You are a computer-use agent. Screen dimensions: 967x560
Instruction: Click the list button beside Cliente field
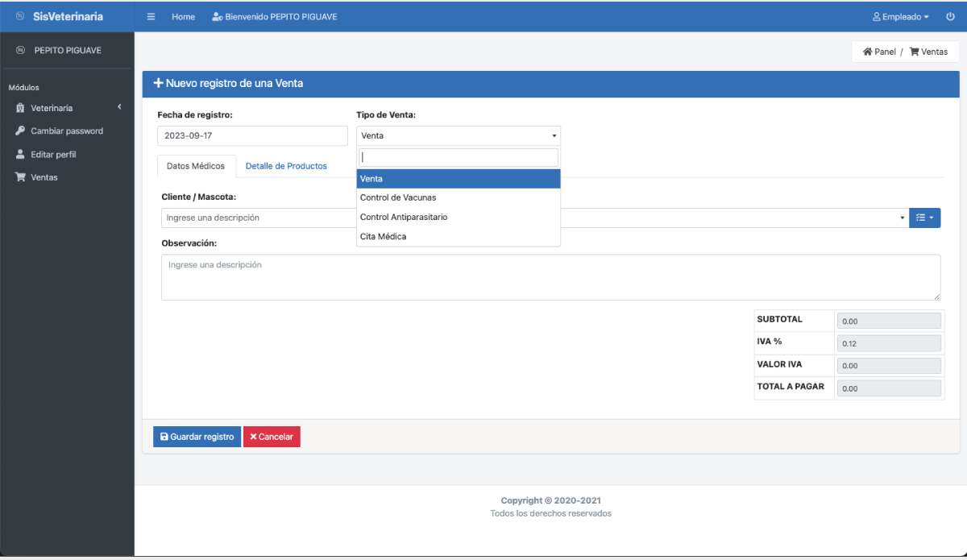(924, 218)
